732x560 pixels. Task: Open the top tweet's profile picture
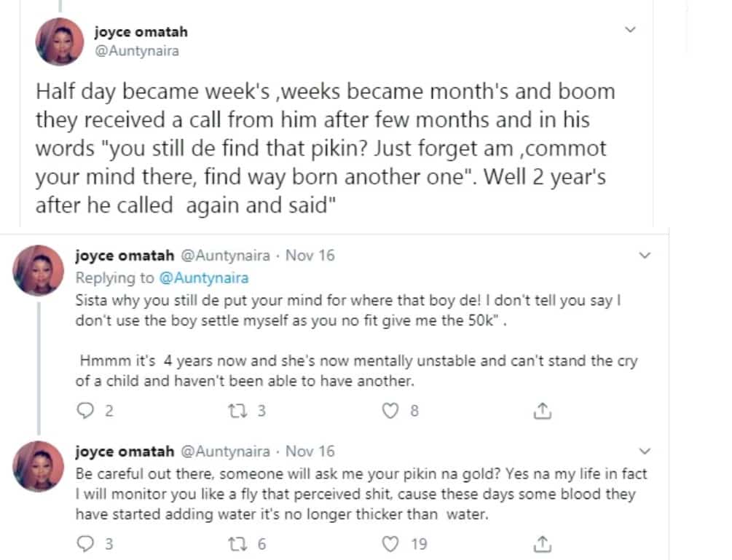[x=61, y=42]
